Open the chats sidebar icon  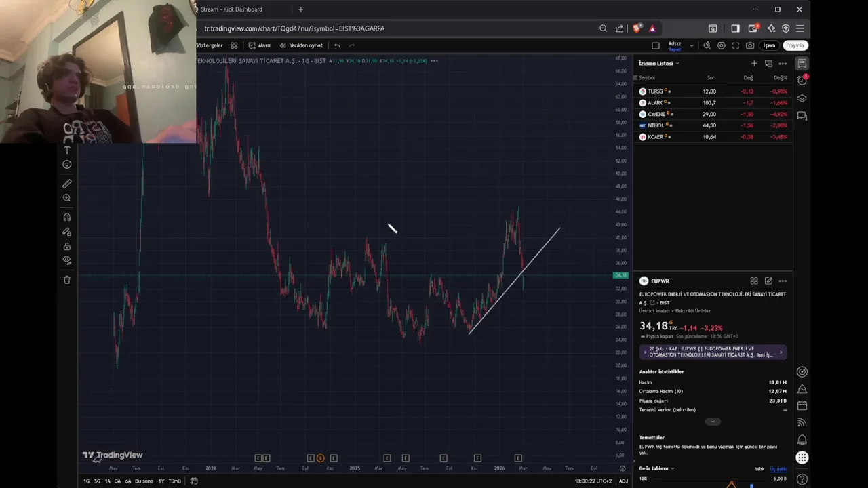tap(802, 116)
